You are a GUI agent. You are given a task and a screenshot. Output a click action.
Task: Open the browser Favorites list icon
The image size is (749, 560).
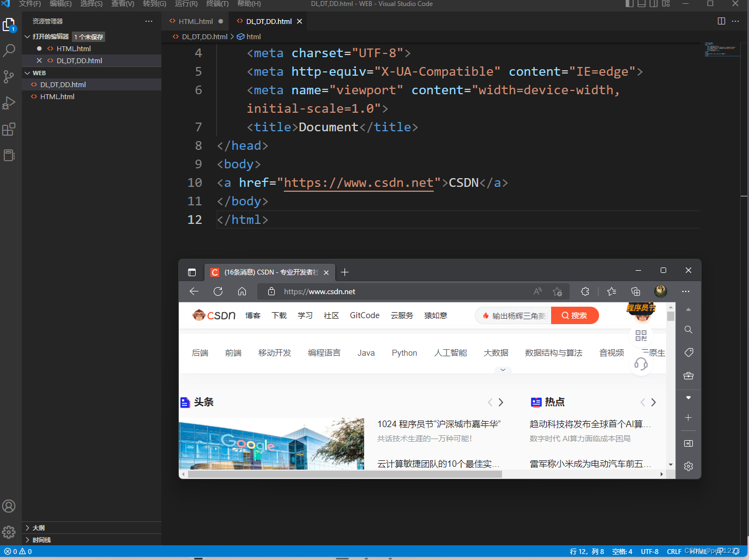tap(612, 291)
